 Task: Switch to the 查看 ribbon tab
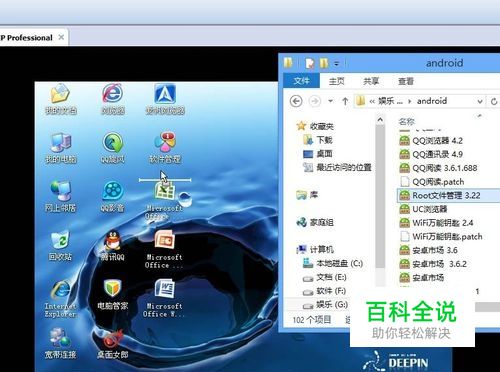(x=406, y=81)
